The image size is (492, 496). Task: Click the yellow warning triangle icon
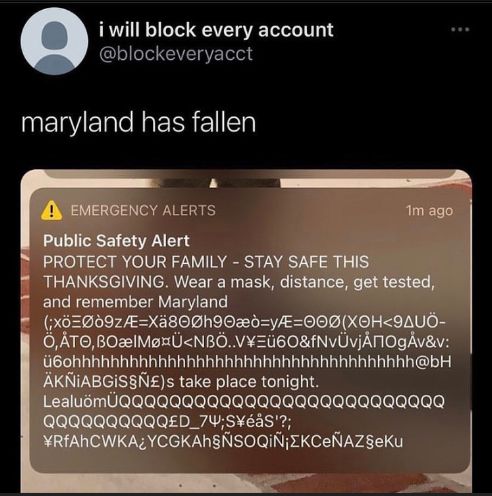[x=52, y=210]
